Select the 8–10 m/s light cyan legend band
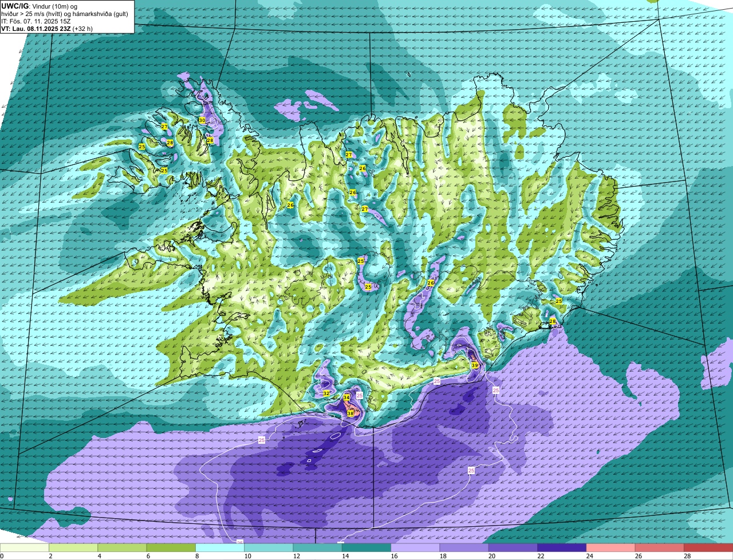 click(x=220, y=547)
